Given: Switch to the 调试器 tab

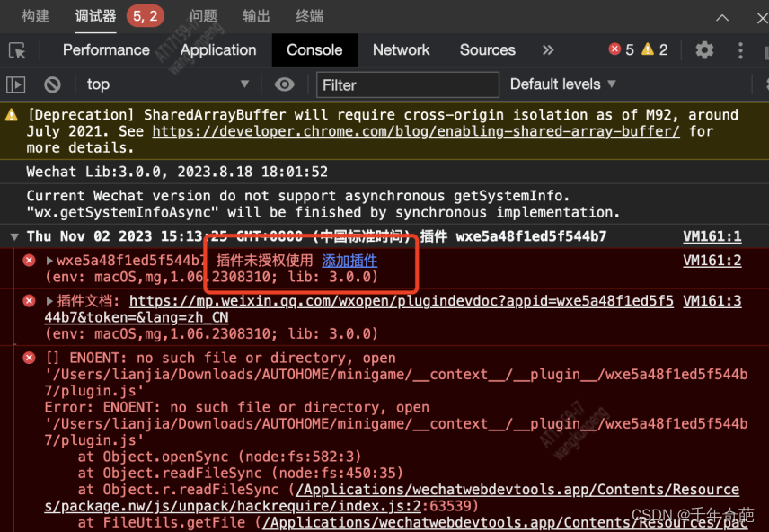Looking at the screenshot, I should [95, 16].
